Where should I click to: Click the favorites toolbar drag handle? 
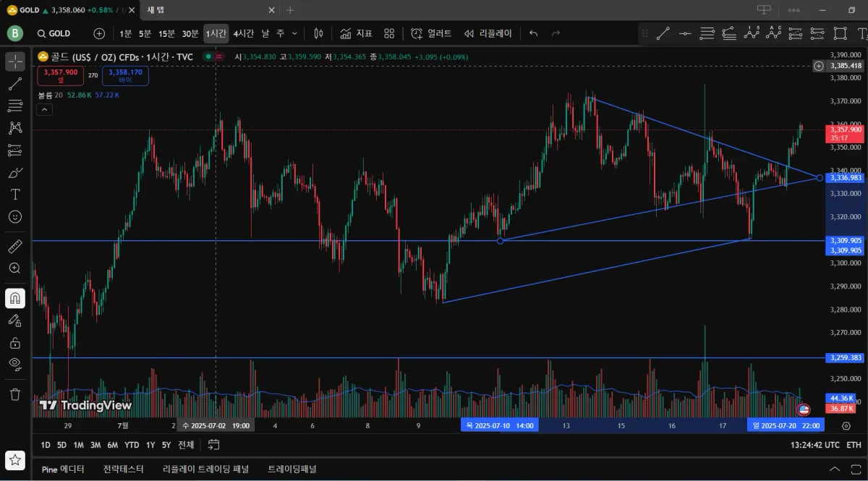click(645, 33)
